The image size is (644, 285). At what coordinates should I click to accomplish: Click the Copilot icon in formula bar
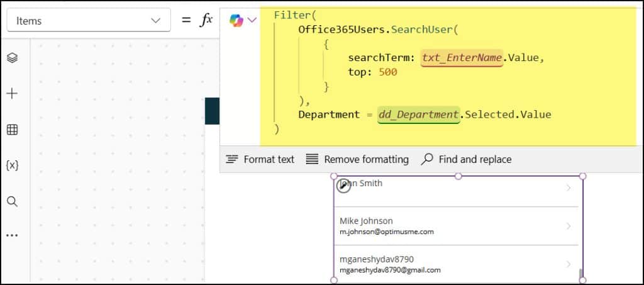pos(236,20)
